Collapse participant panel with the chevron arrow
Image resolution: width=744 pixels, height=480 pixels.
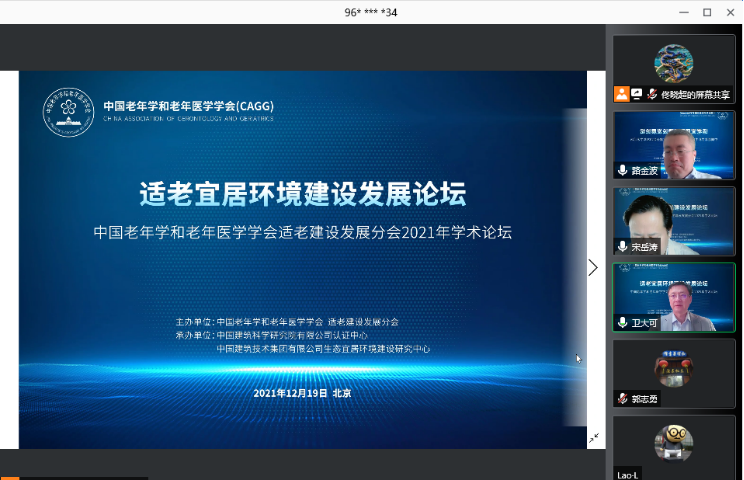[x=593, y=267]
